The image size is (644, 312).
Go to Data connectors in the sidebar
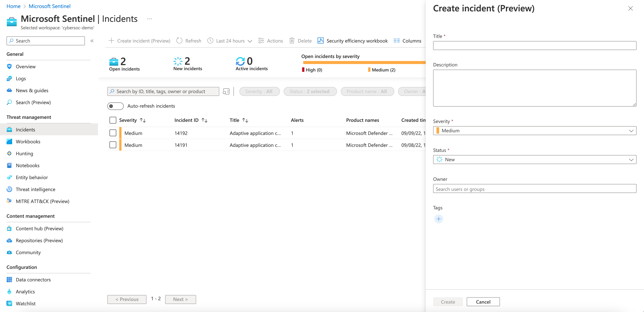[x=33, y=280]
